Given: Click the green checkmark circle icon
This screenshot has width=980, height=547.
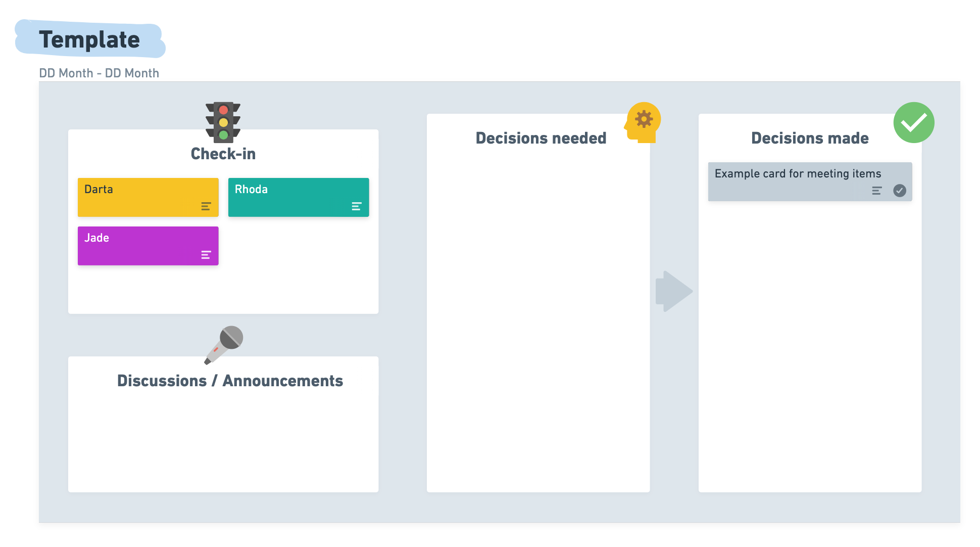Looking at the screenshot, I should coord(913,123).
